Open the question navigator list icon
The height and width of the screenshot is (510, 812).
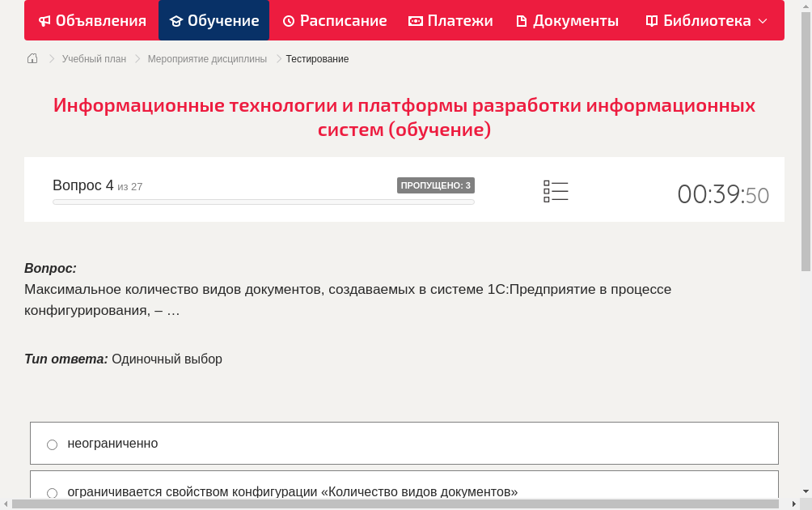pos(556,190)
